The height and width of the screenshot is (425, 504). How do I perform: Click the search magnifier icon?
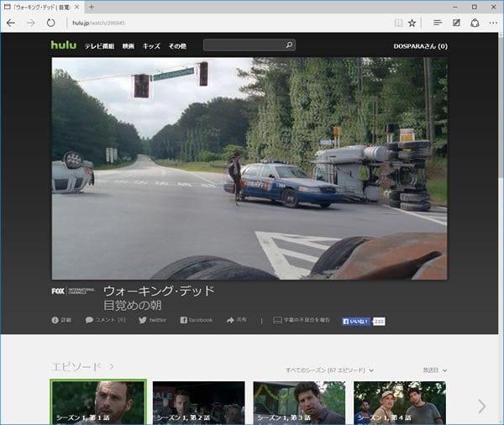click(x=289, y=45)
